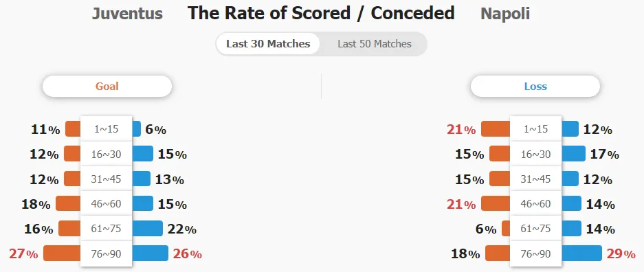Click the Napoli 22% blue goal bar

point(147,228)
